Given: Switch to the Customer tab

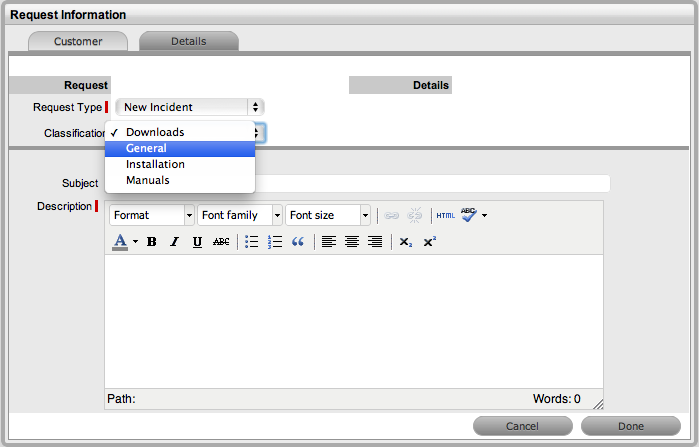Looking at the screenshot, I should click(x=78, y=41).
